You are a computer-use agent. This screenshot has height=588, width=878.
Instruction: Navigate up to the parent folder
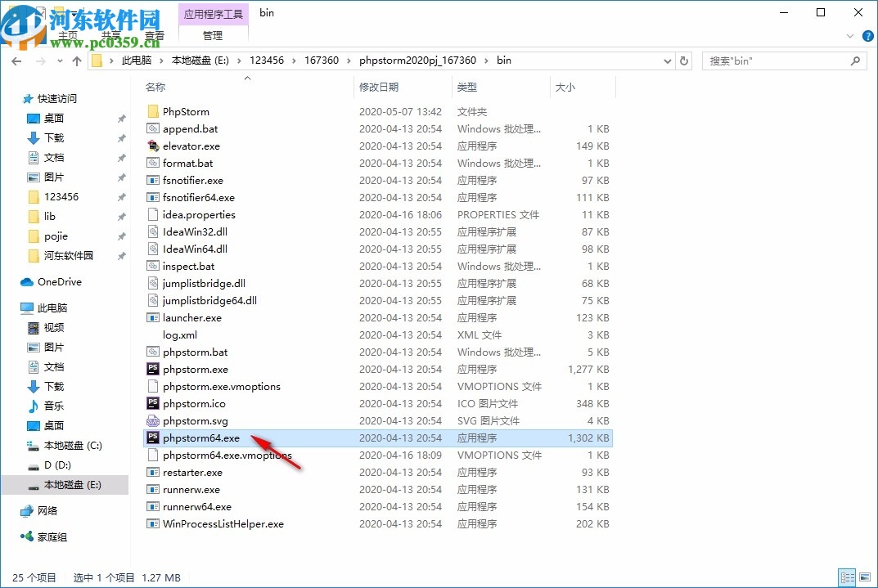point(76,61)
